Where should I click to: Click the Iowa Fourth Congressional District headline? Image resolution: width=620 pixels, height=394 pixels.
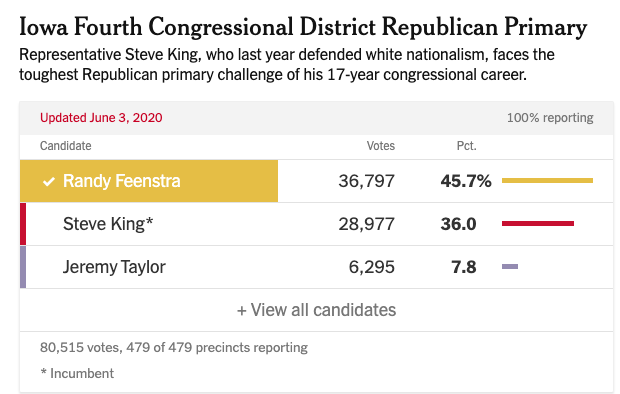coord(303,27)
